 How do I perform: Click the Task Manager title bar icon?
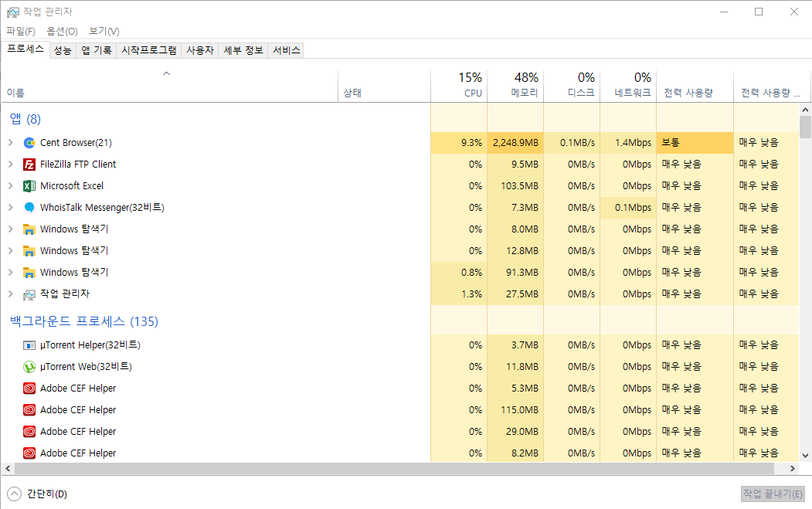[12, 12]
